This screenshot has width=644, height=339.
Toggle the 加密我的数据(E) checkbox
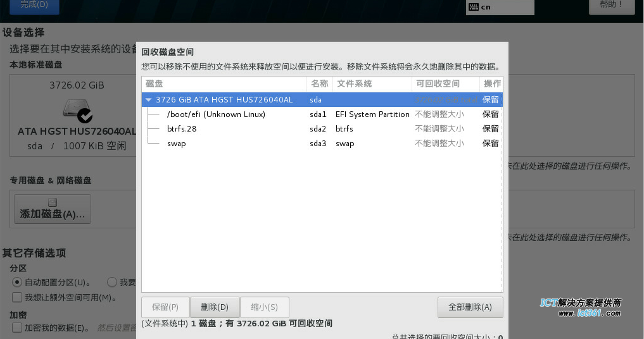click(17, 328)
